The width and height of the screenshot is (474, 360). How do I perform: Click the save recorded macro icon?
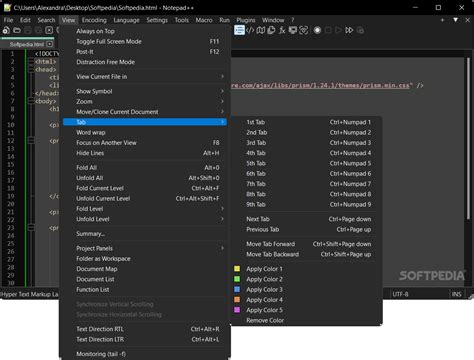point(360,30)
